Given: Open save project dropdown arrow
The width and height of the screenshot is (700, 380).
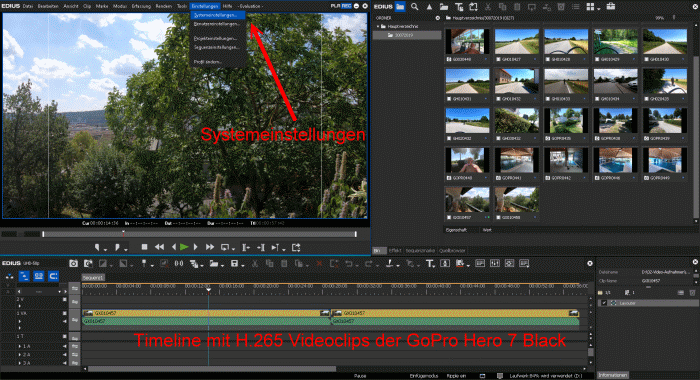Looking at the screenshot, I should coord(242,266).
